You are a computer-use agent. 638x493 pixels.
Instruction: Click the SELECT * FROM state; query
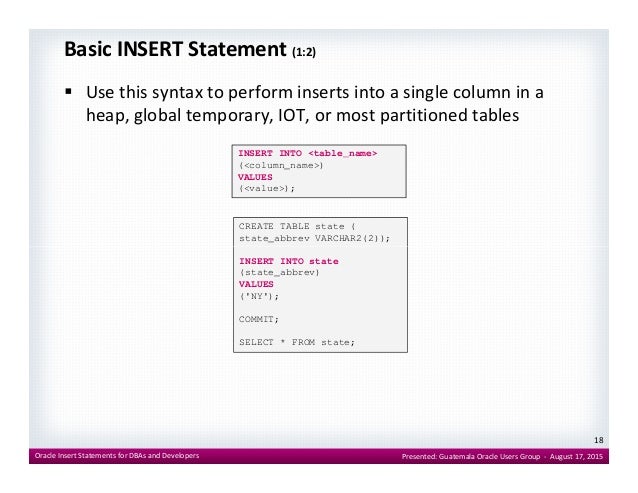coord(297,342)
